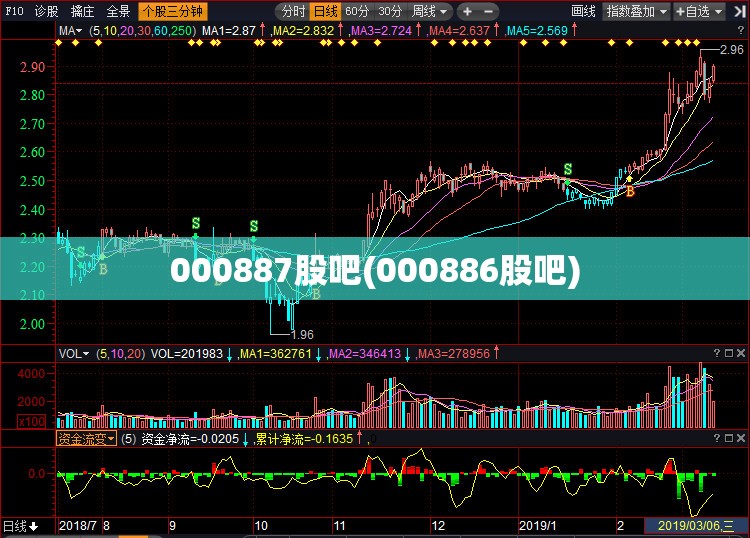Open help question mark of VOL panel

click(717, 353)
